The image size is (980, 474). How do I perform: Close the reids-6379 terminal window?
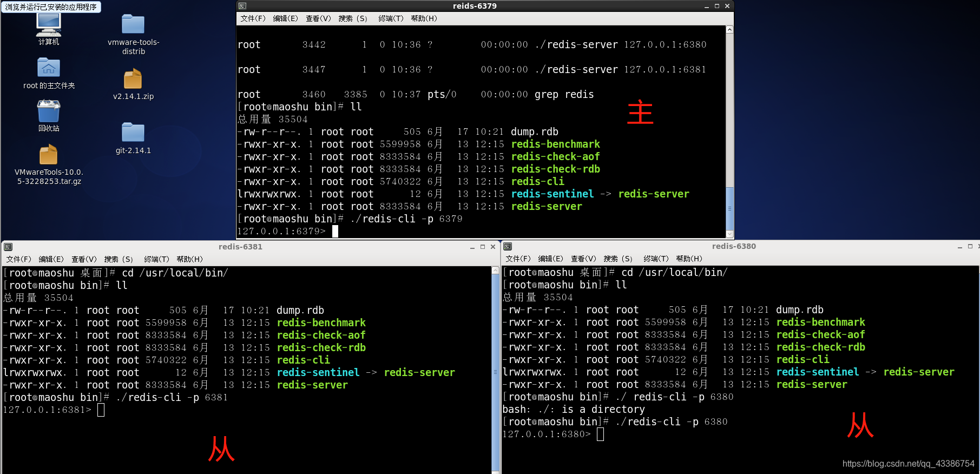pyautogui.click(x=727, y=6)
